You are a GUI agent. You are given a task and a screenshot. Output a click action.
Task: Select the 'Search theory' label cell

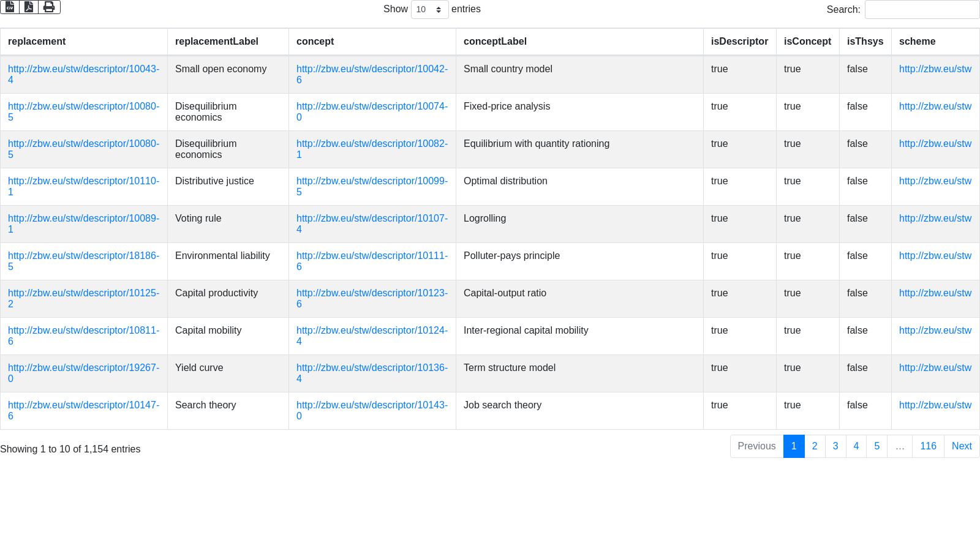click(228, 411)
